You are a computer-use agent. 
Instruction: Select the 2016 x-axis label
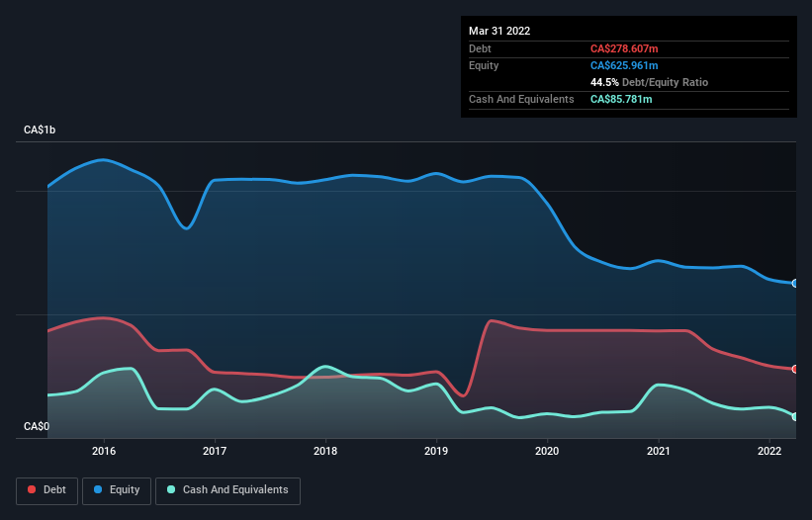click(104, 451)
